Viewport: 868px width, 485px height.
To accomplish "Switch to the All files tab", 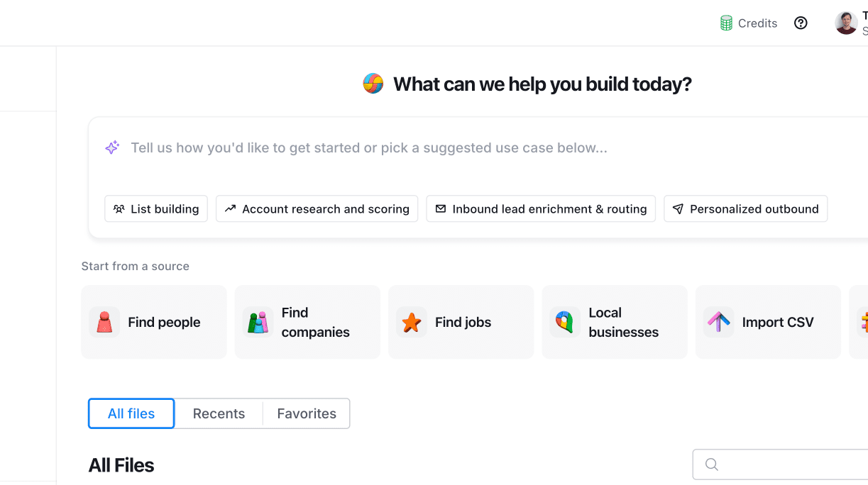I will coord(131,413).
